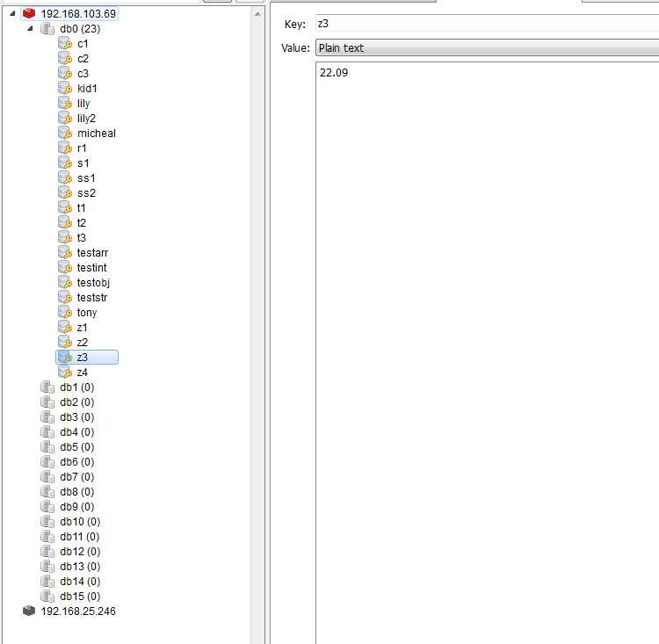Viewport: 659px width, 644px height.
Task: Click the gray server icon of 192.168.25.246
Action: [x=29, y=611]
